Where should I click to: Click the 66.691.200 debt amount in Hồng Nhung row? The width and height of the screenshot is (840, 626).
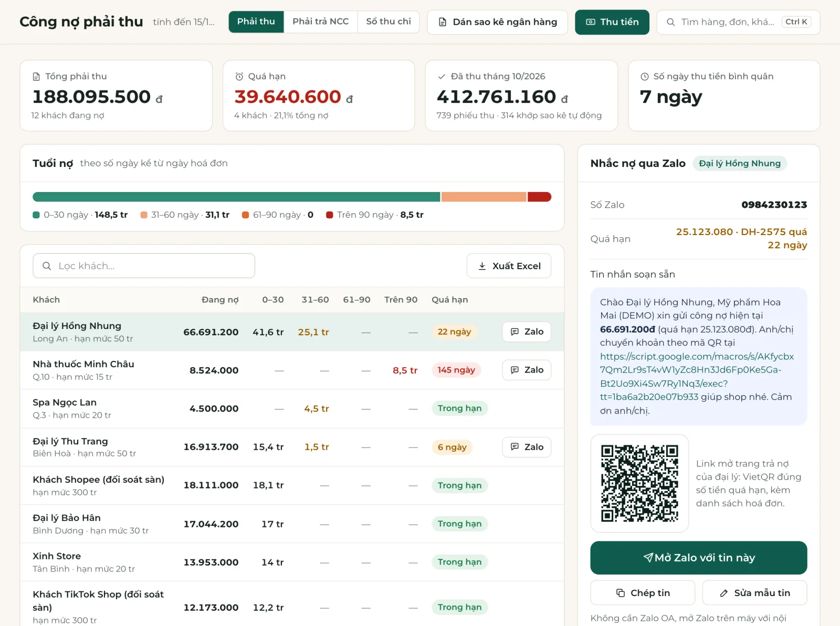click(211, 332)
